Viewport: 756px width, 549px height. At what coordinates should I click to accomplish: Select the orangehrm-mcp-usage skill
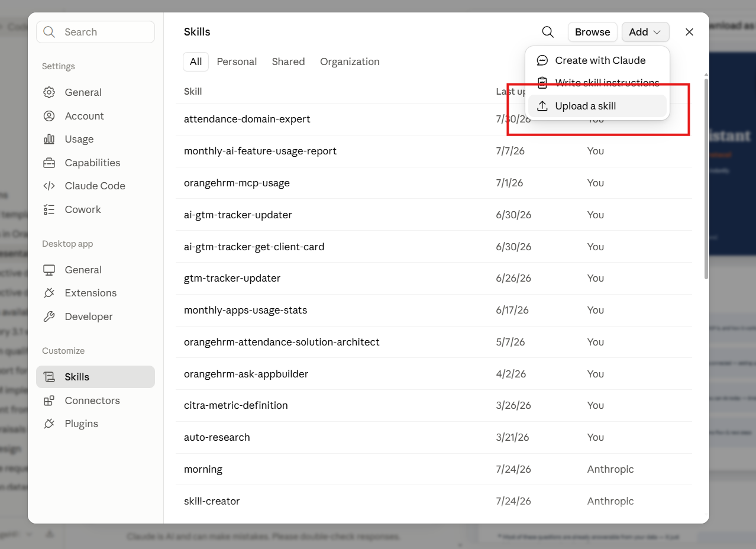click(x=434, y=183)
